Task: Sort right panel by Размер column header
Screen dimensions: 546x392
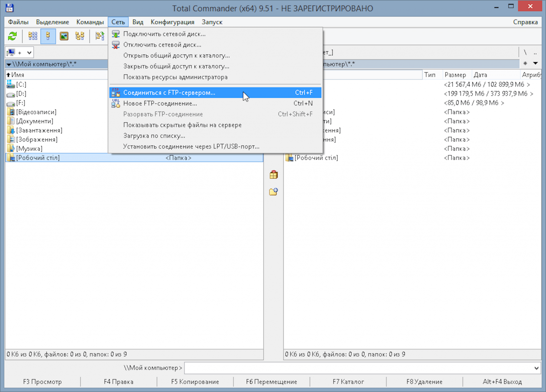Action: (x=455, y=75)
